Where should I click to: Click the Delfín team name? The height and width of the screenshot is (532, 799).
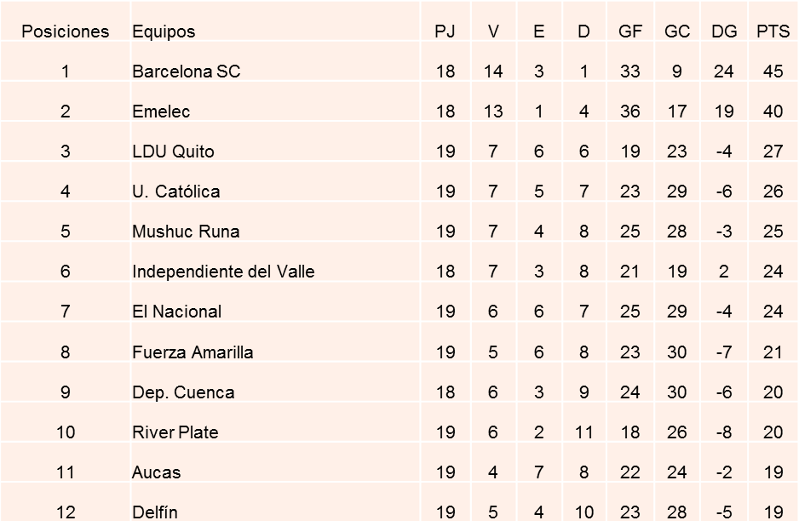(x=155, y=512)
